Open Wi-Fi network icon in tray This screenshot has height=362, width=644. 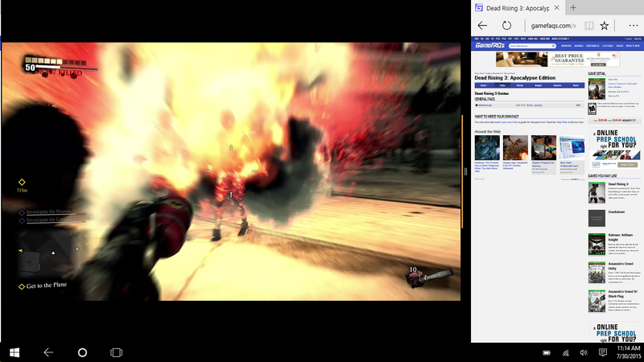pos(566,352)
